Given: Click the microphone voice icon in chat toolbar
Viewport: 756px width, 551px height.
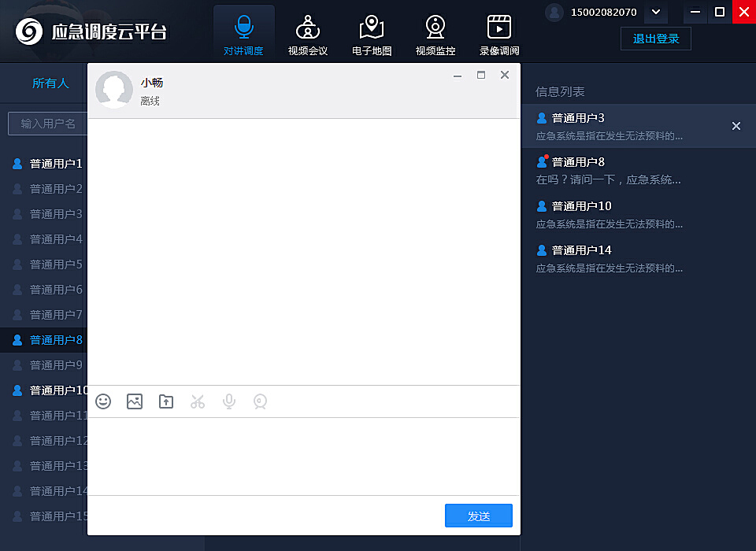Looking at the screenshot, I should [x=229, y=401].
